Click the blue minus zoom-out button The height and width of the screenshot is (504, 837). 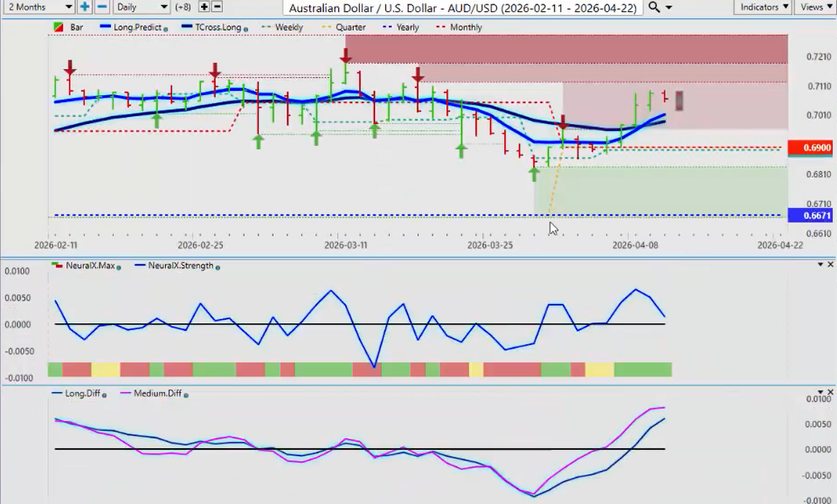102,7
